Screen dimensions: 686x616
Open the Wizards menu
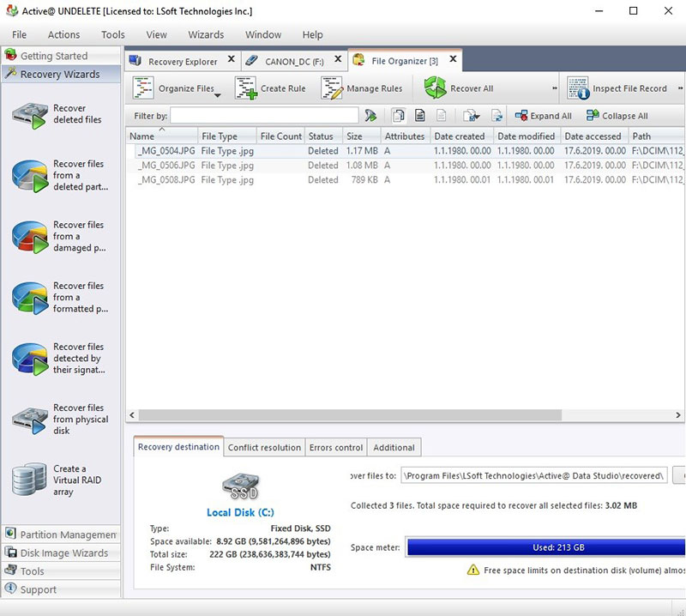tap(206, 34)
